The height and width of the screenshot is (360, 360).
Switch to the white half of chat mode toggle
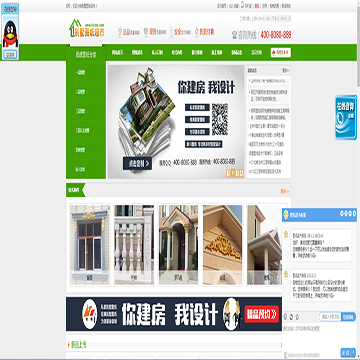click(330, 317)
